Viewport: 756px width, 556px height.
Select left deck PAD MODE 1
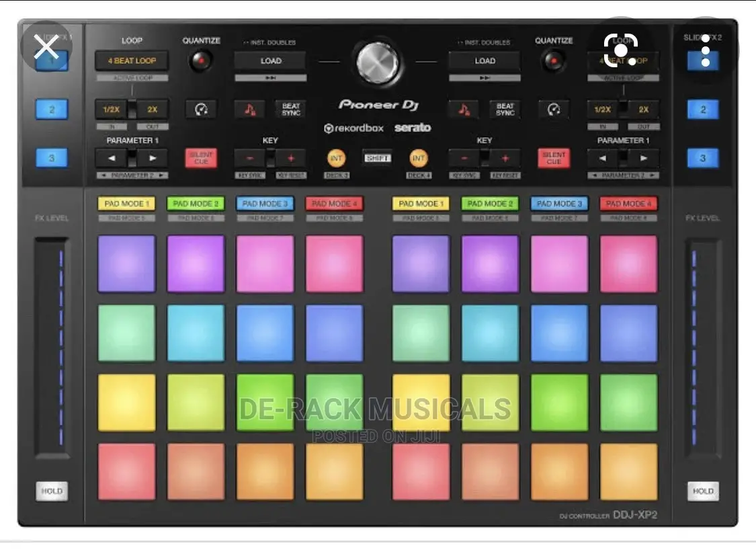(x=126, y=204)
